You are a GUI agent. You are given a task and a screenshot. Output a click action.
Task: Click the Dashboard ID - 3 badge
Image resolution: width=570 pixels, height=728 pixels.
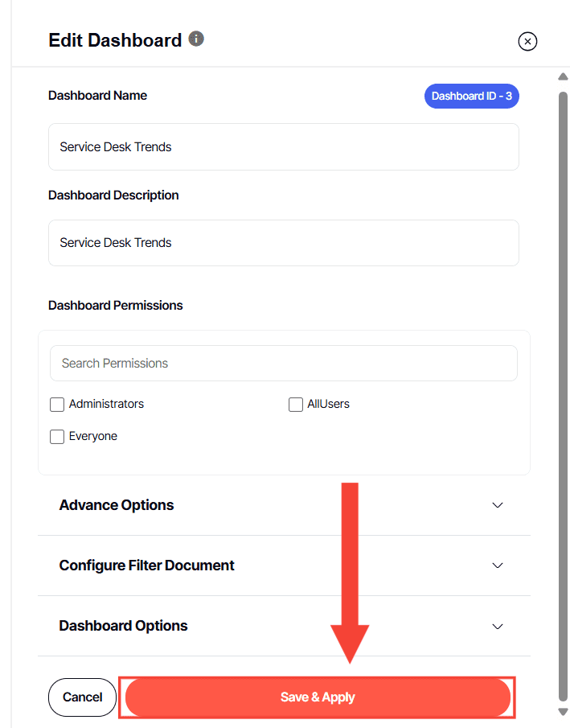click(x=471, y=96)
